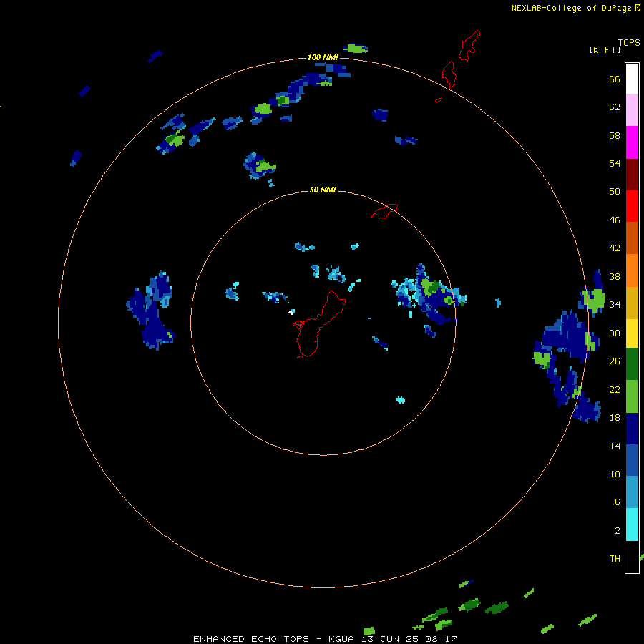Click the Rota island outline on 50 NMI ring

[384, 210]
